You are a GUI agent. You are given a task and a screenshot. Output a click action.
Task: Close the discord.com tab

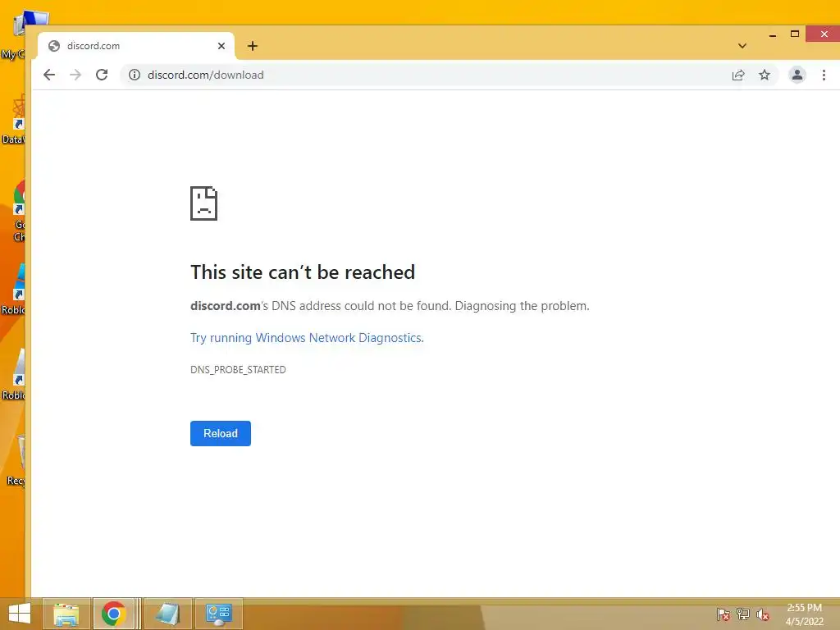pos(221,46)
